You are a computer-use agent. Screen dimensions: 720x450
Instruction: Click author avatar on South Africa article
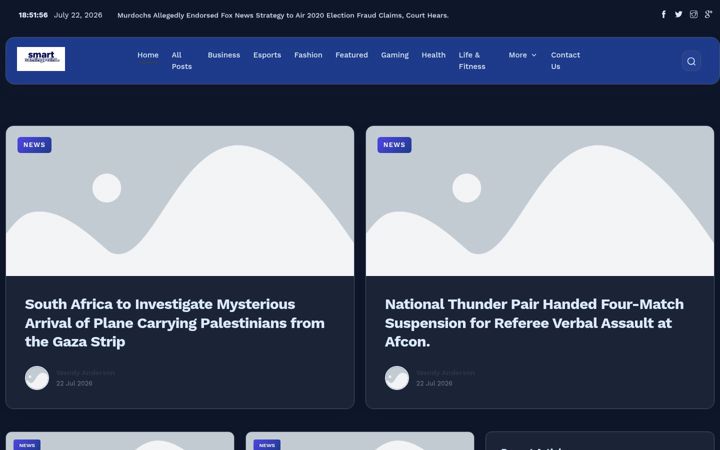(37, 378)
